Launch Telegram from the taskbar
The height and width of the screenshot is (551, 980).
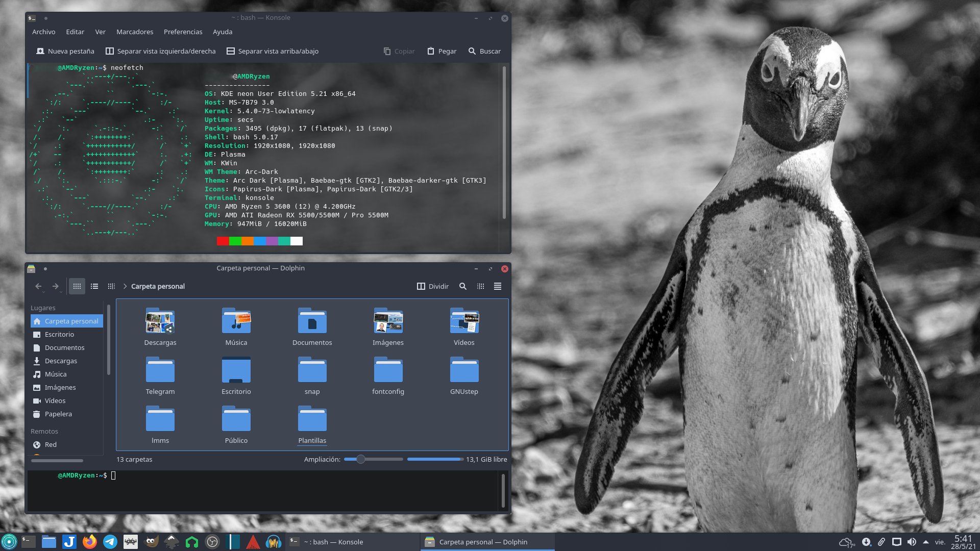coord(110,541)
